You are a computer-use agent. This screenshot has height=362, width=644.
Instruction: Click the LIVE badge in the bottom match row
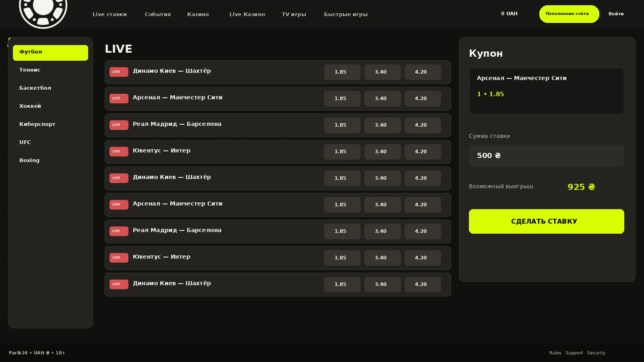pos(119,284)
